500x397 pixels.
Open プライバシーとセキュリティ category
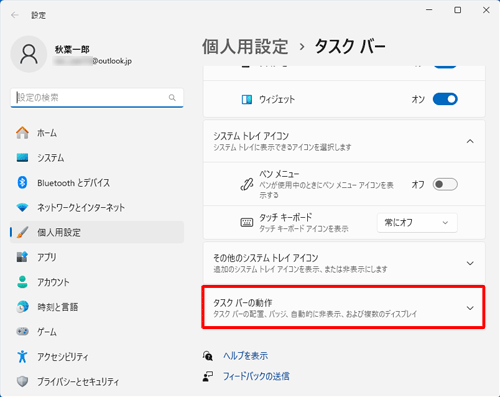(97, 381)
